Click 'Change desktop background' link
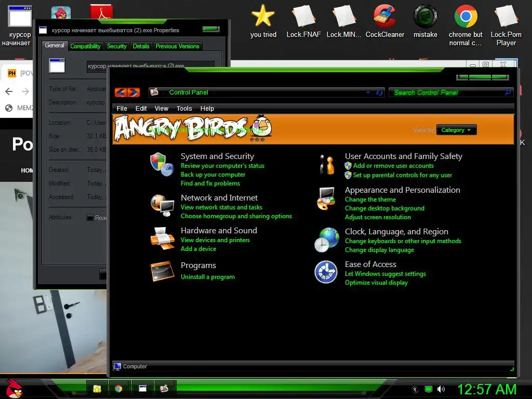 click(384, 208)
